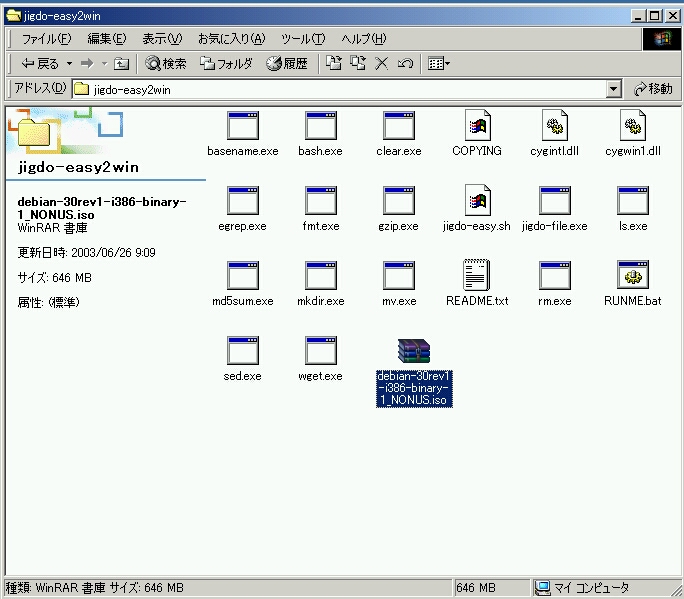Click the Windows logo throbber icon
The height and width of the screenshot is (599, 684).
point(662,39)
